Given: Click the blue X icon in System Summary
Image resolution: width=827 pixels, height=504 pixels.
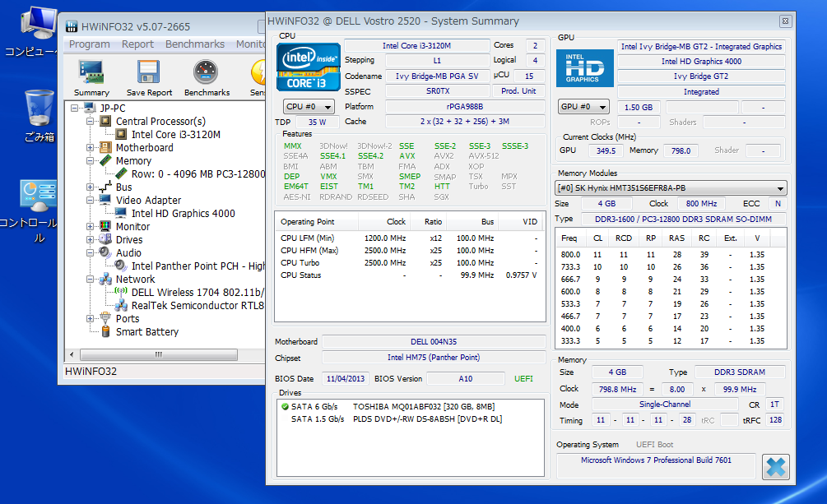Looking at the screenshot, I should tap(775, 467).
